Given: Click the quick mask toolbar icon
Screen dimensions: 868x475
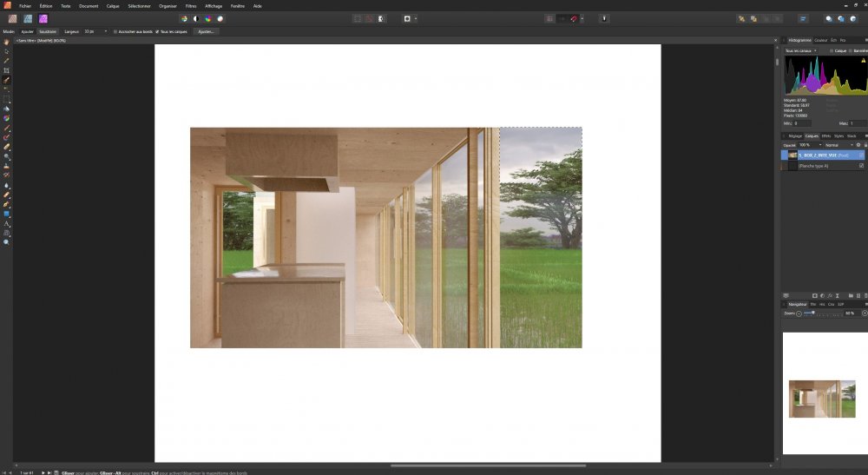Looking at the screenshot, I should (x=381, y=19).
